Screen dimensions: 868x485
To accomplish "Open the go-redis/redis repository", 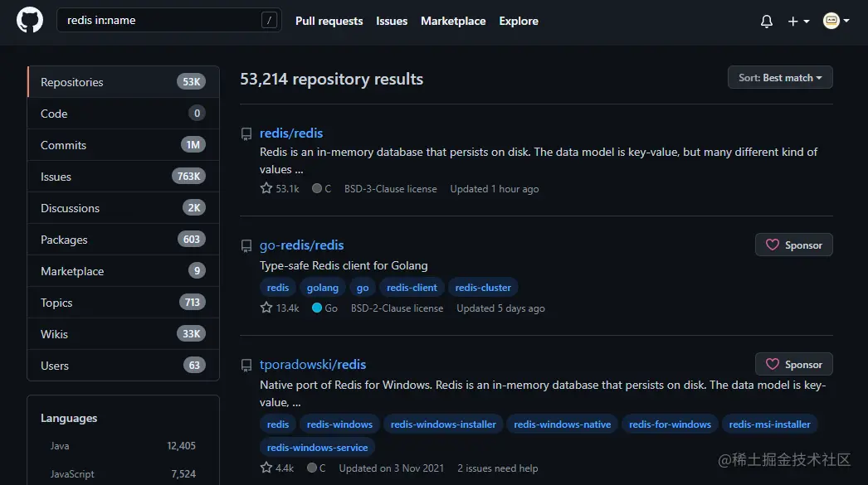I will tap(302, 245).
